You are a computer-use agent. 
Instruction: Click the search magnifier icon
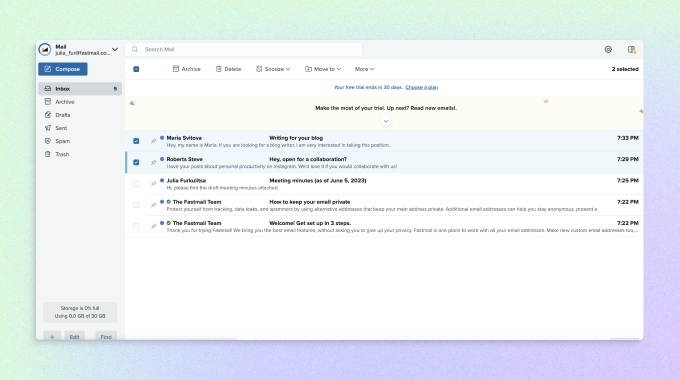[135, 49]
